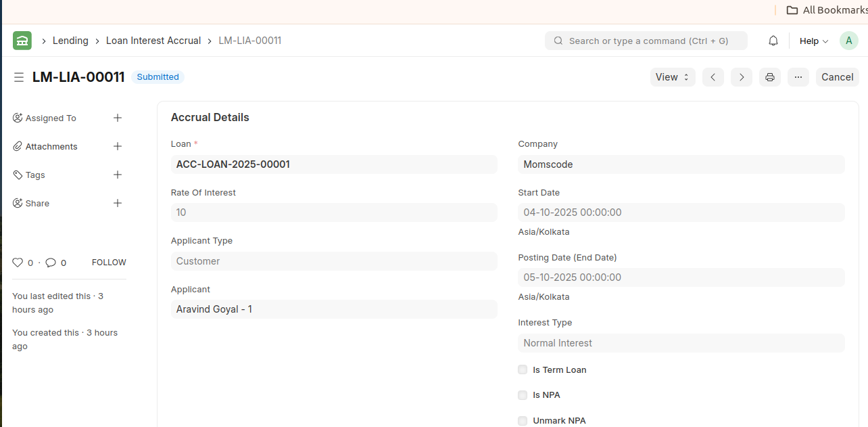
Task: Navigate to Loan Interest Accrual breadcrumb
Action: coord(153,41)
